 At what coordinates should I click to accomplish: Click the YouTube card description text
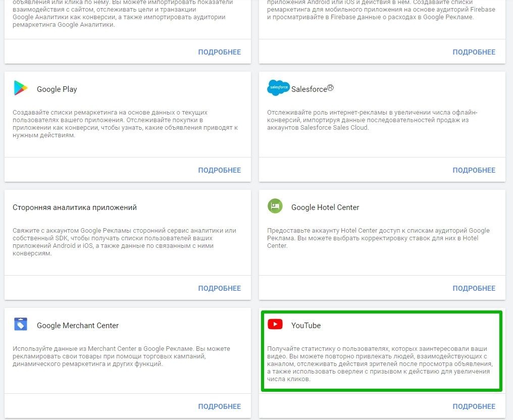(380, 364)
